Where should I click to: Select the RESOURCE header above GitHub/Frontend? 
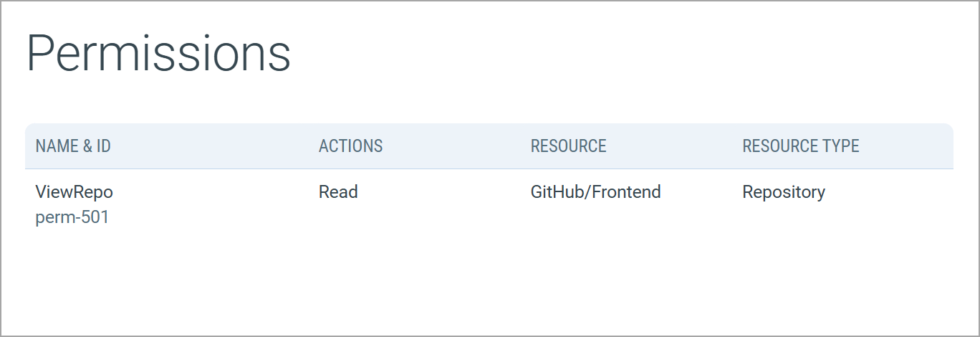[568, 146]
